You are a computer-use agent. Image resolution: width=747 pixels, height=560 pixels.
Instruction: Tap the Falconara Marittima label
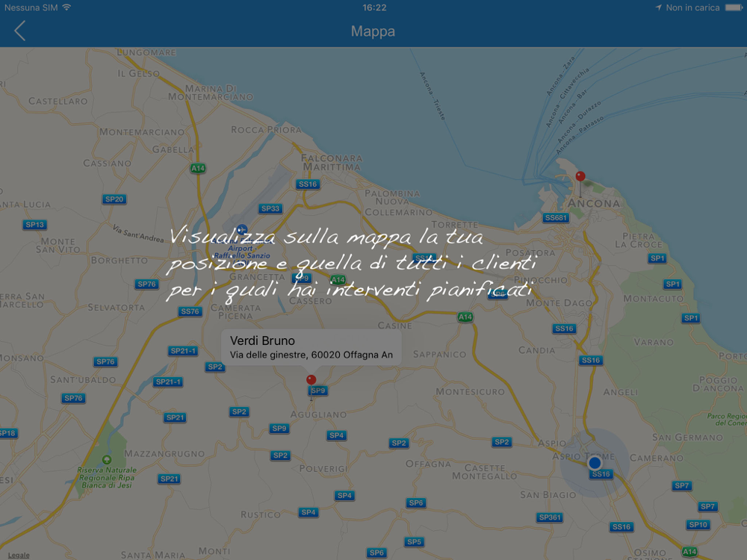tap(332, 162)
